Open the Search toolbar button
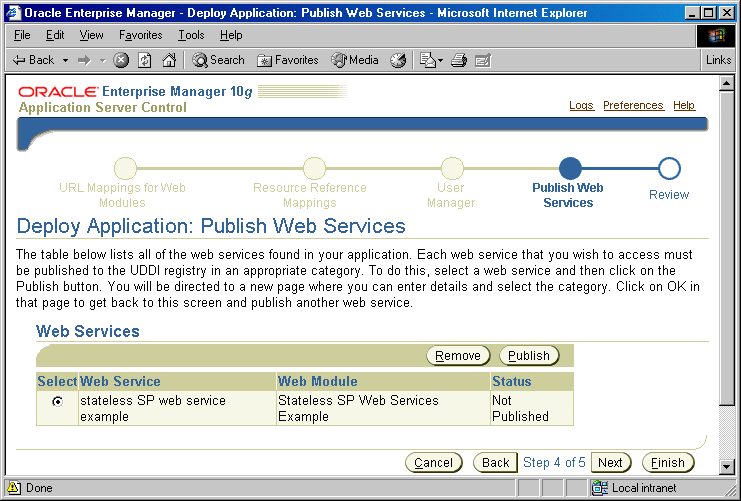 pos(218,60)
